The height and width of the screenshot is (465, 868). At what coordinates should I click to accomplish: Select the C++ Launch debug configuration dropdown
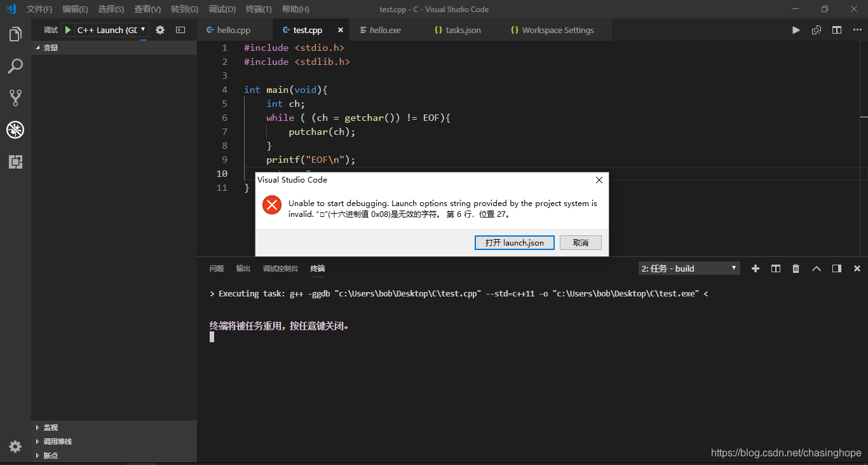(x=112, y=30)
